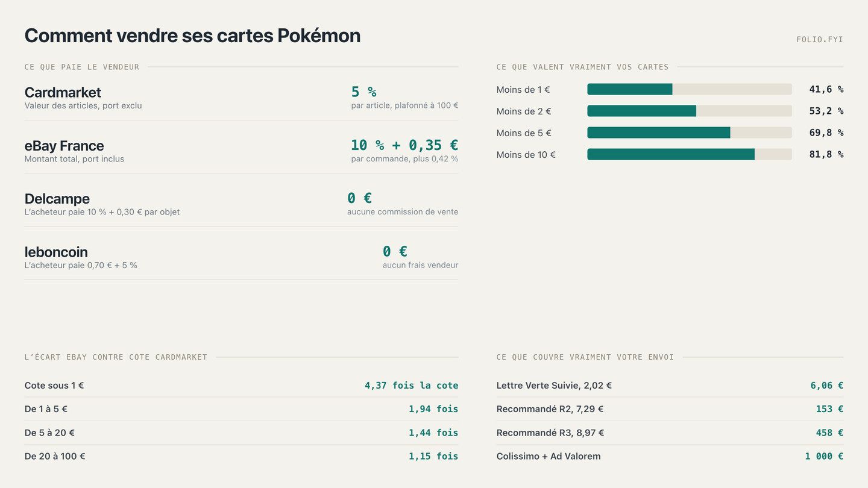The image size is (868, 488).
Task: Click the FOLIO.FYI label
Action: tap(820, 40)
